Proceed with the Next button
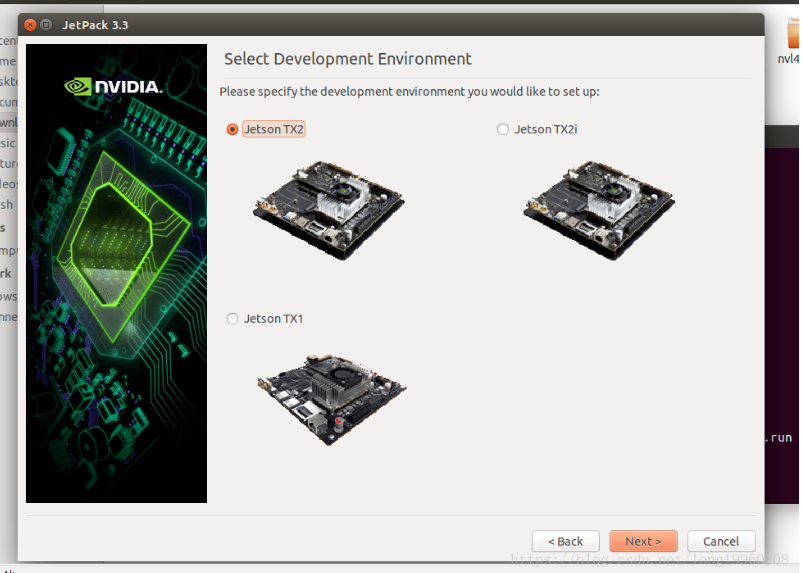The width and height of the screenshot is (802, 573). pyautogui.click(x=643, y=541)
